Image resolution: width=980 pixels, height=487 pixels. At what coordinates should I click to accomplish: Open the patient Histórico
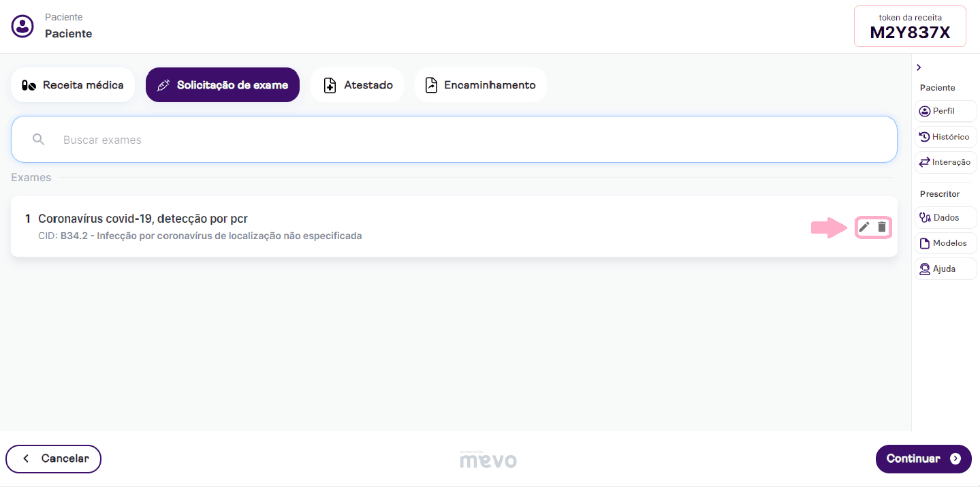(945, 137)
